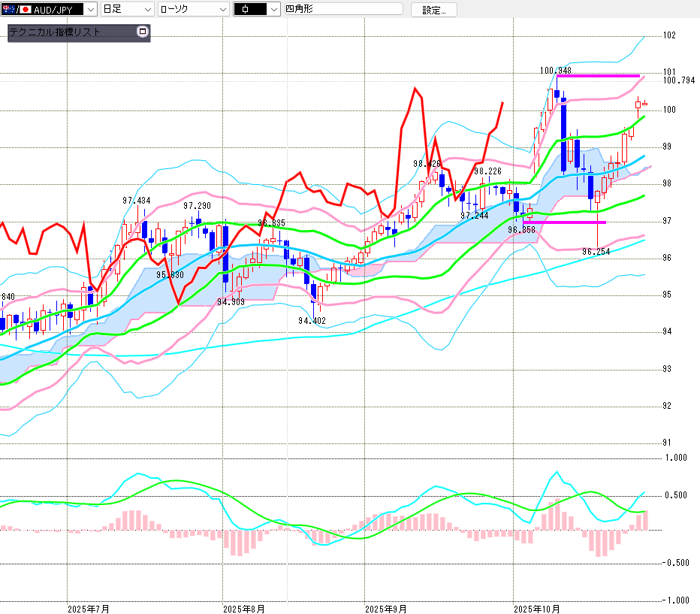Click the 97.434 high price label
This screenshot has height=614, width=700.
point(136,201)
